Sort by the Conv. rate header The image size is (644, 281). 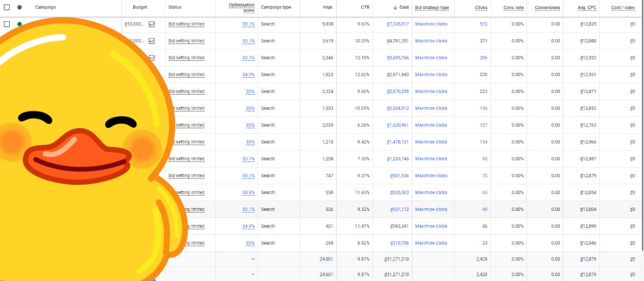coord(513,8)
